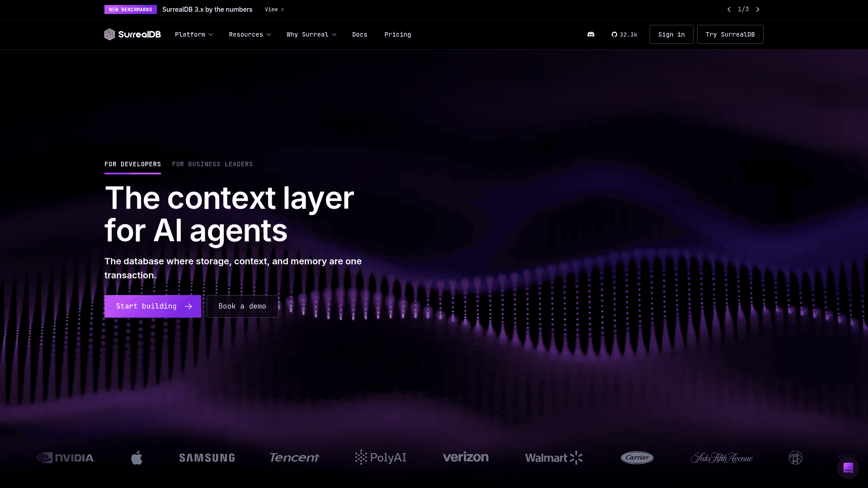Open the Docs page

click(360, 34)
